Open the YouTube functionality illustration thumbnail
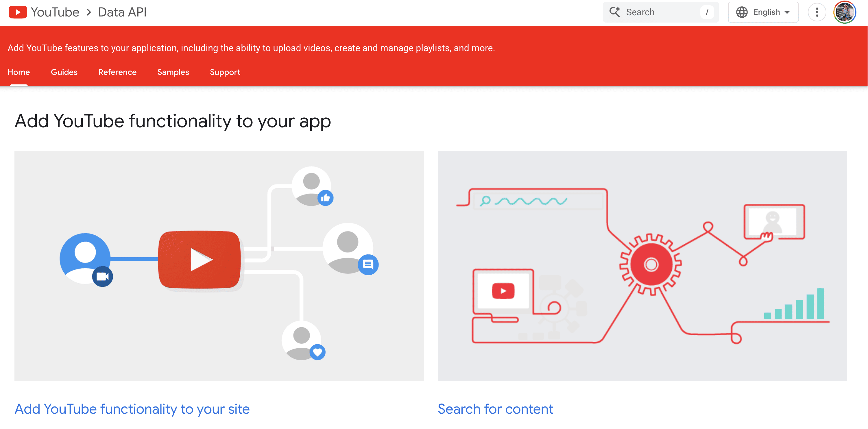 pos(219,266)
